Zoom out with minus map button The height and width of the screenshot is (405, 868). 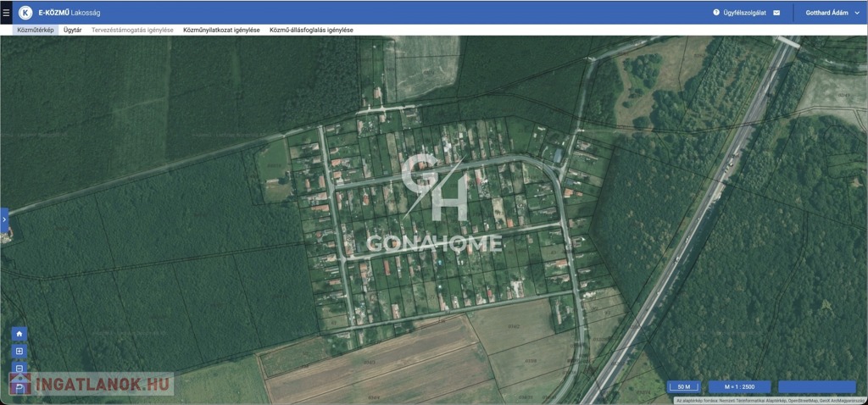(x=19, y=369)
